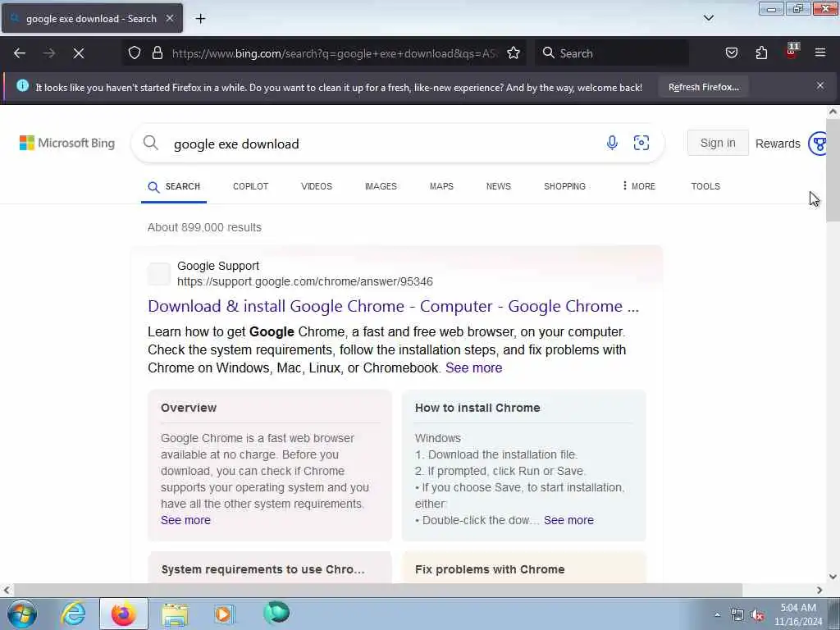Expand the MORE menu
Image resolution: width=840 pixels, height=630 pixels.
(638, 186)
